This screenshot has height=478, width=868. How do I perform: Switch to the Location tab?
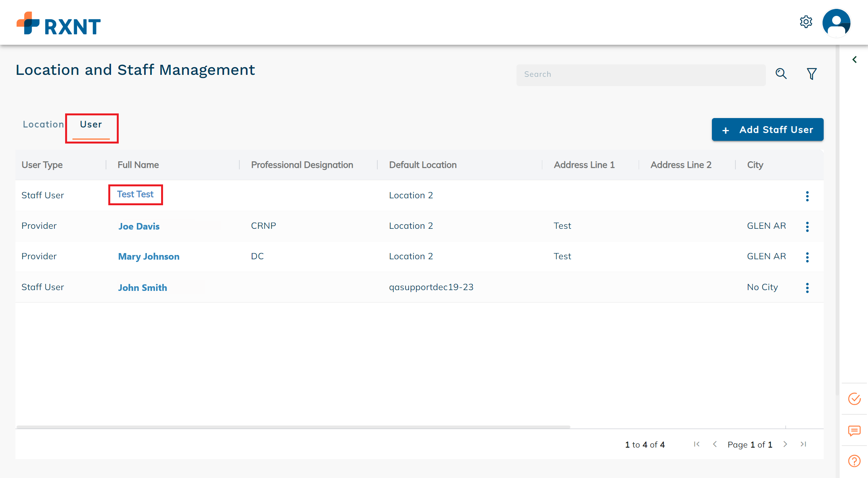click(43, 125)
